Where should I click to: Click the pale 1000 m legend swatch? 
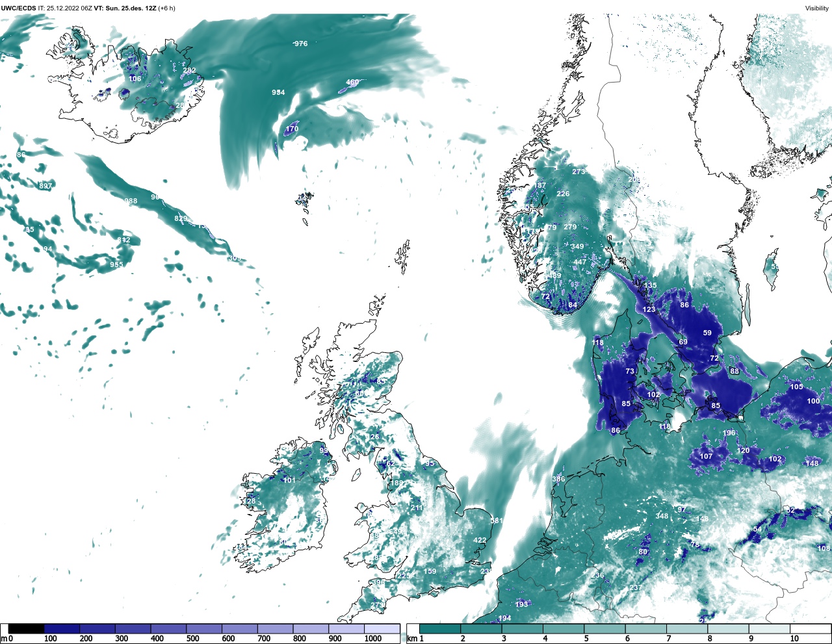(x=382, y=629)
